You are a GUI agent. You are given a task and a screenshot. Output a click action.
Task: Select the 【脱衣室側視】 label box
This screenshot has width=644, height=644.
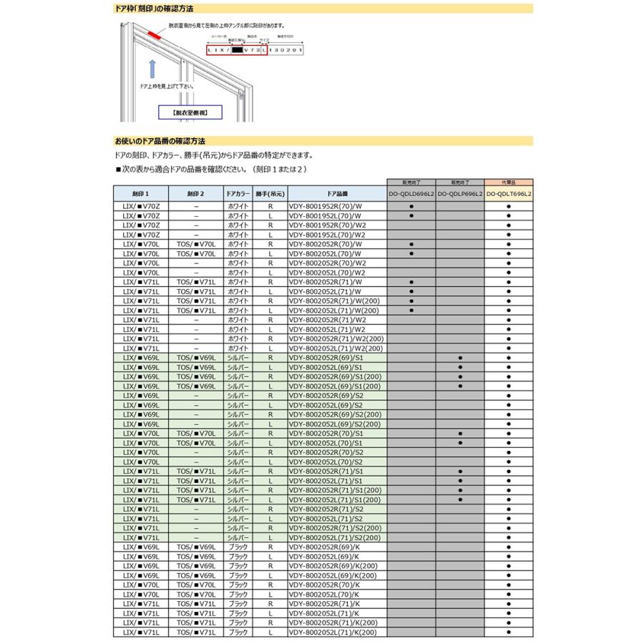click(190, 112)
